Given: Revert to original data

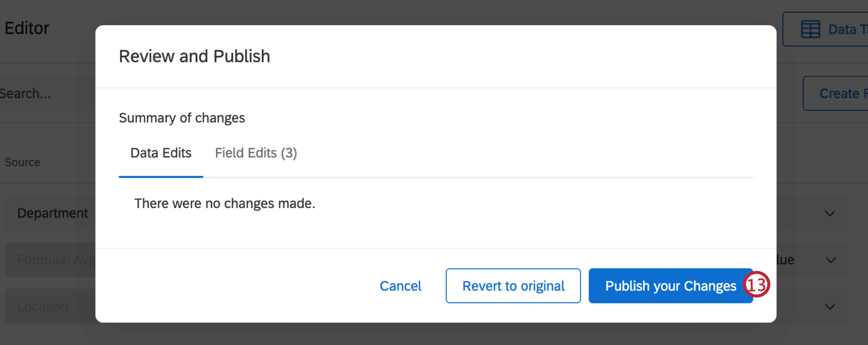Looking at the screenshot, I should pos(513,286).
